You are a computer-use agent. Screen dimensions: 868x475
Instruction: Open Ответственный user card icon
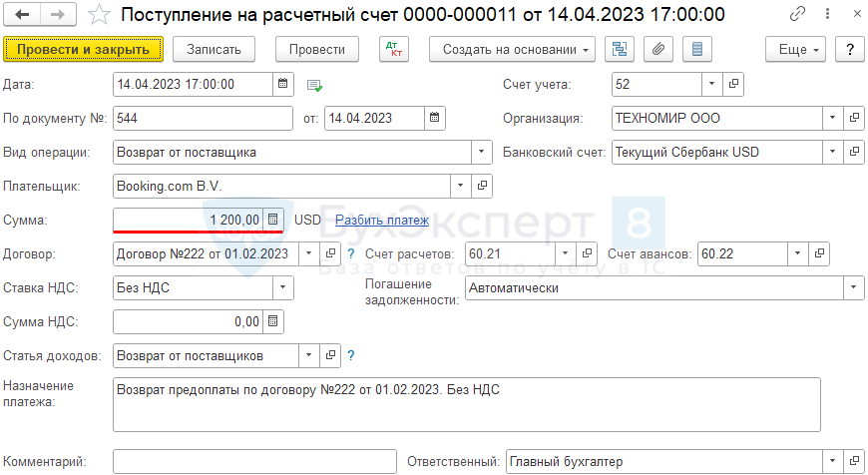pos(854,461)
